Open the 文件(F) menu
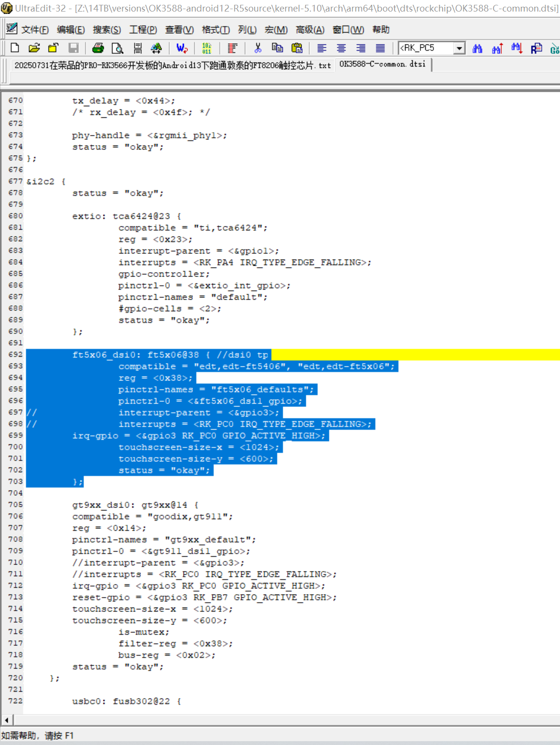This screenshot has height=745, width=560. click(x=35, y=30)
